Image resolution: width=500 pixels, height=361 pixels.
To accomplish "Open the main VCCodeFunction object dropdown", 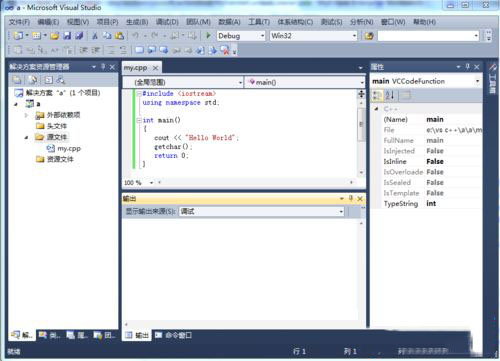I will click(477, 81).
